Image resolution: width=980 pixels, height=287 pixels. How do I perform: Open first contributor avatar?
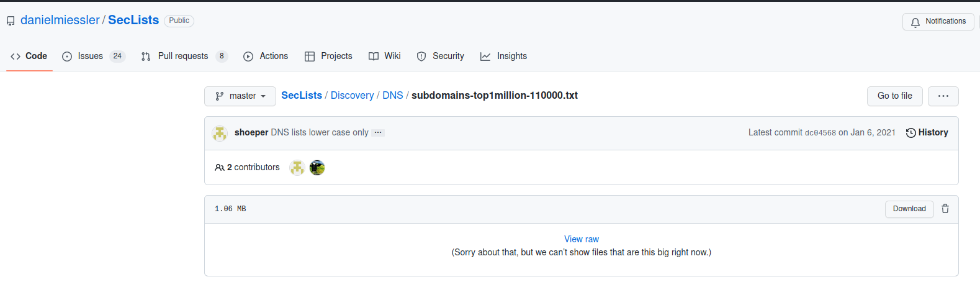coord(297,168)
